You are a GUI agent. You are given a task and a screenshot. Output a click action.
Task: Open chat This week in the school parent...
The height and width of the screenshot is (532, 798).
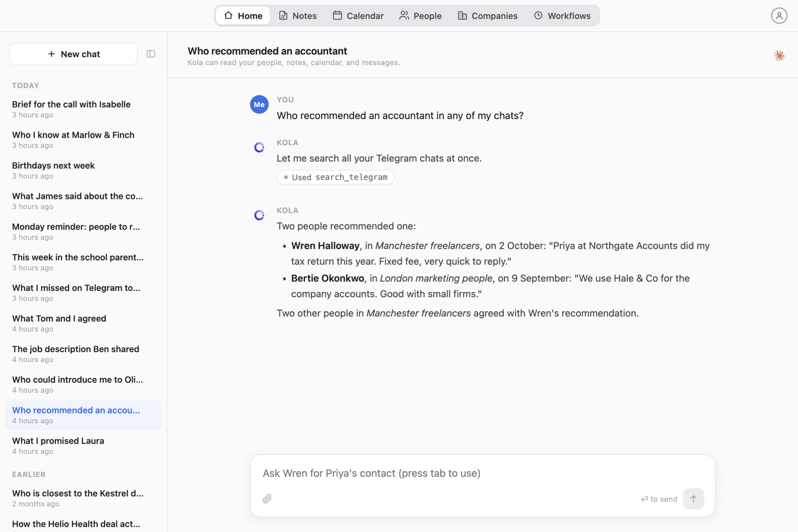point(83,262)
